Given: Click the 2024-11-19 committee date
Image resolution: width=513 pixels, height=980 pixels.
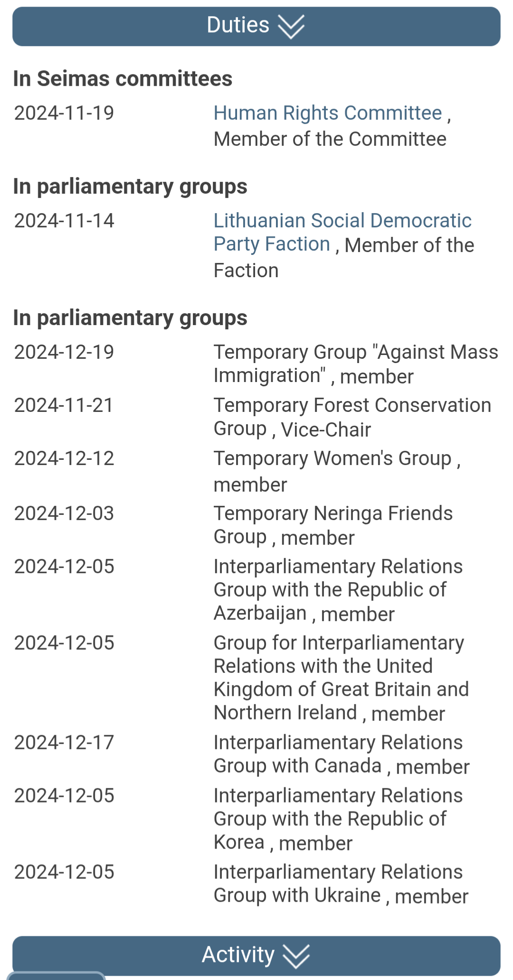Looking at the screenshot, I should click(x=64, y=113).
